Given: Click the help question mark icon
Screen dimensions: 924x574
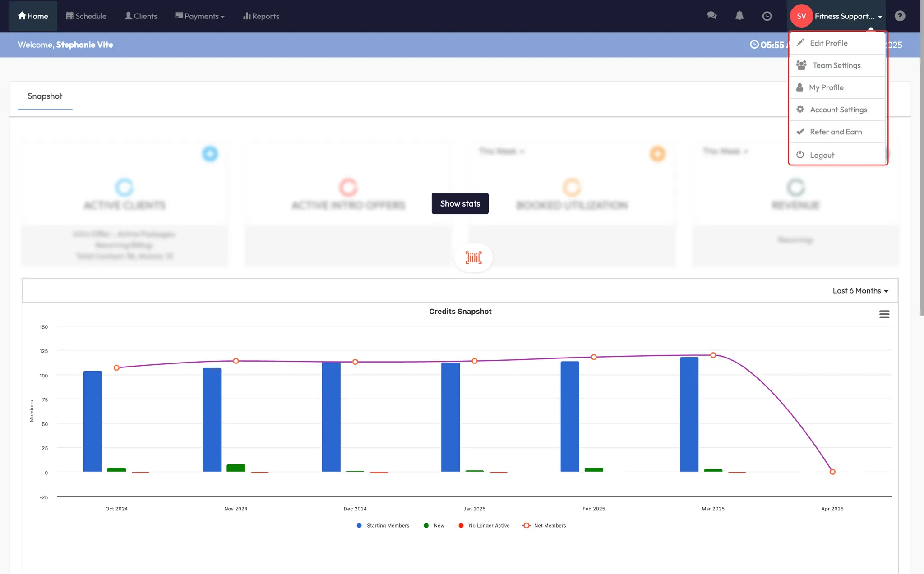Looking at the screenshot, I should click(x=900, y=16).
